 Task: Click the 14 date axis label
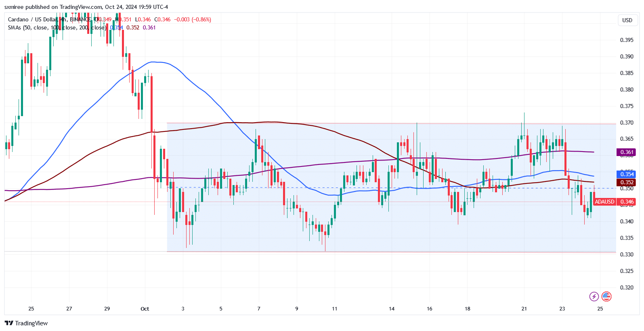(392, 309)
